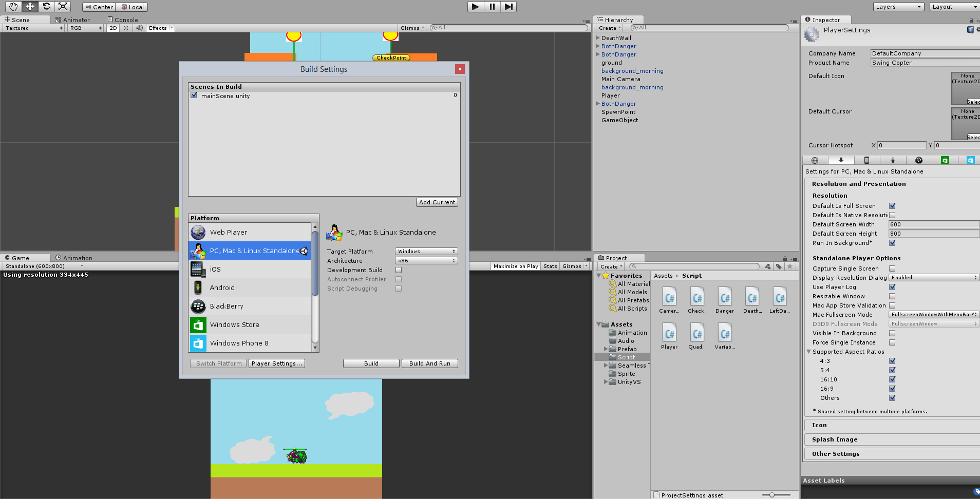Screen dimensions: 980x499
Task: Open Windows Store settings tab in Inspector
Action: point(945,160)
